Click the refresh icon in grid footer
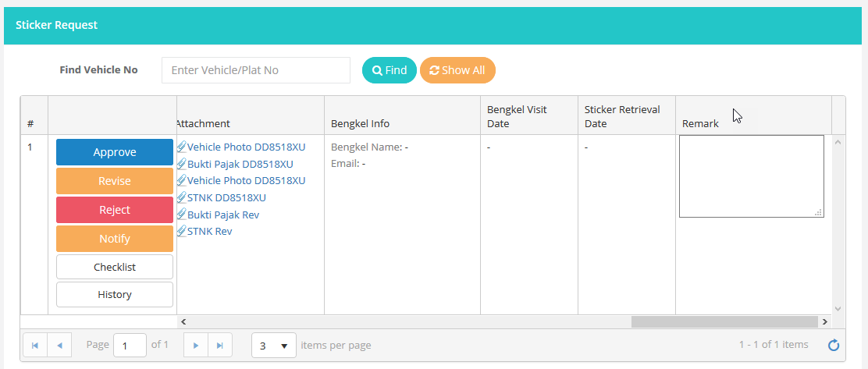 click(x=834, y=345)
